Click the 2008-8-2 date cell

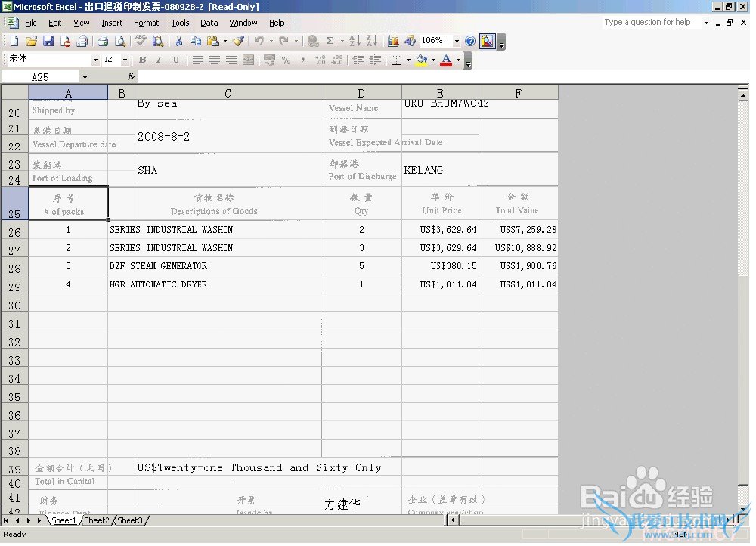(228, 136)
